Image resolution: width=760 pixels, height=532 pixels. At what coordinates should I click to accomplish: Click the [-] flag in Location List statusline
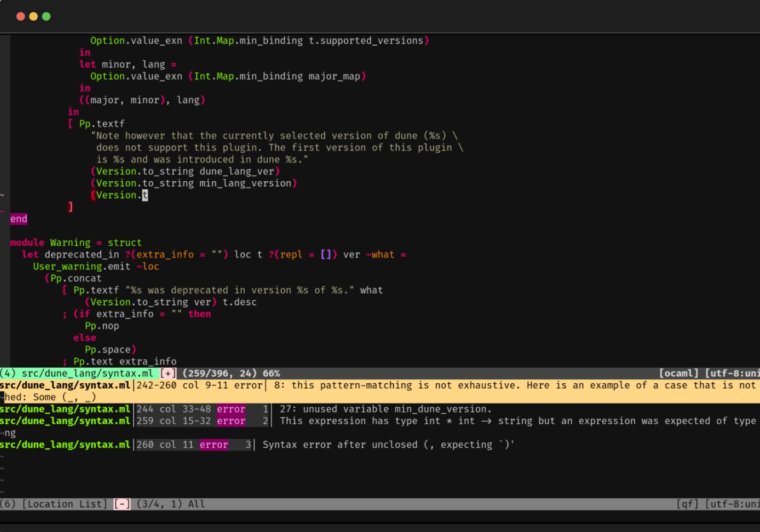point(122,504)
